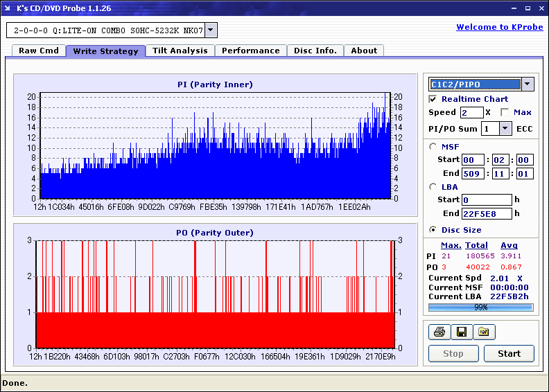549x392 pixels.
Task: Click the folder icon to load chart
Action: [x=483, y=332]
